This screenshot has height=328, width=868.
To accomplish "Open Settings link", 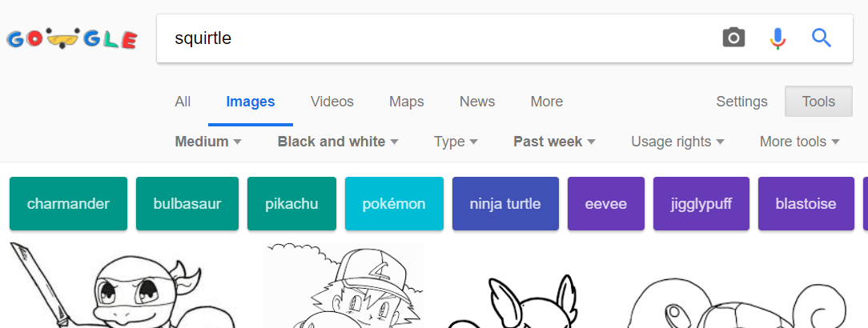I will coord(741,102).
